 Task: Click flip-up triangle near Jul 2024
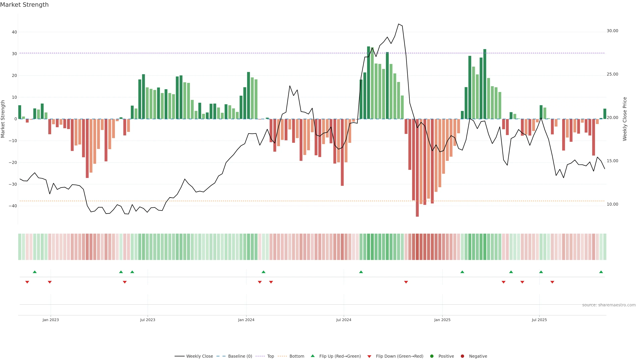[361, 272]
